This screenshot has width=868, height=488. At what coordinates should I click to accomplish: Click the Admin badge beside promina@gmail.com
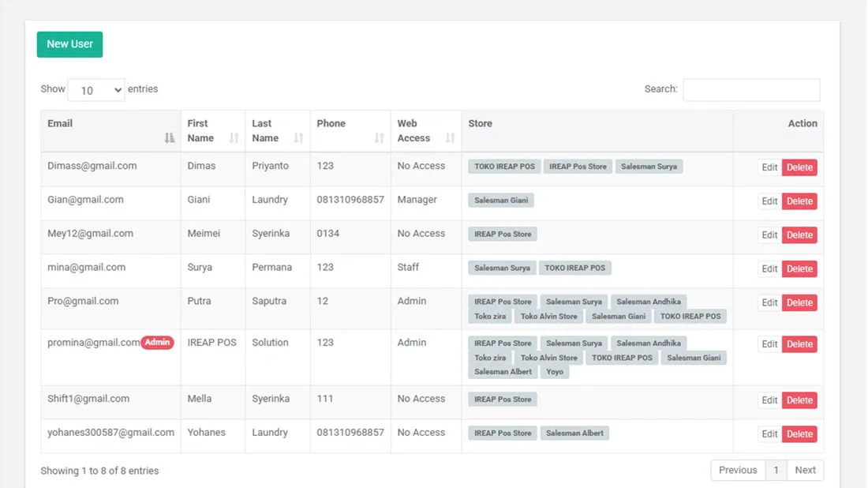click(157, 342)
